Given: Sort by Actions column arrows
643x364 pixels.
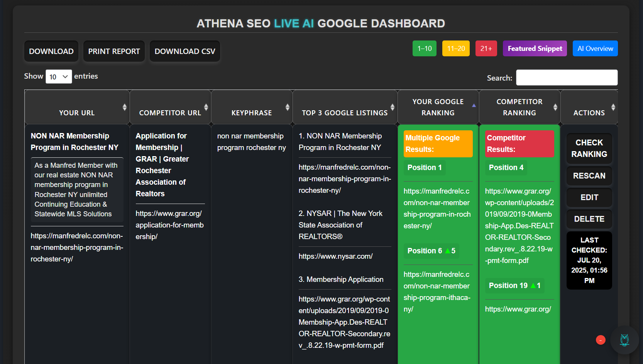Looking at the screenshot, I should [613, 107].
